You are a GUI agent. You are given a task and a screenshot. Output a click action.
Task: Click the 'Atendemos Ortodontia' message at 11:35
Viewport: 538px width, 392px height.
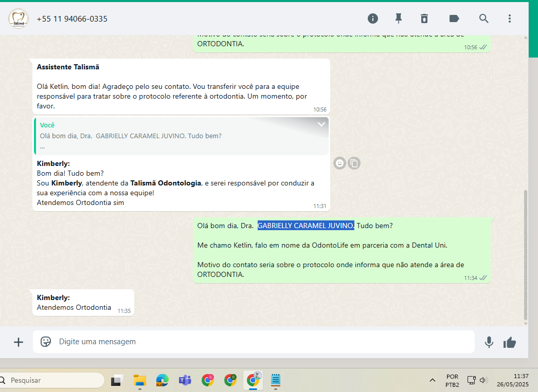(83, 303)
